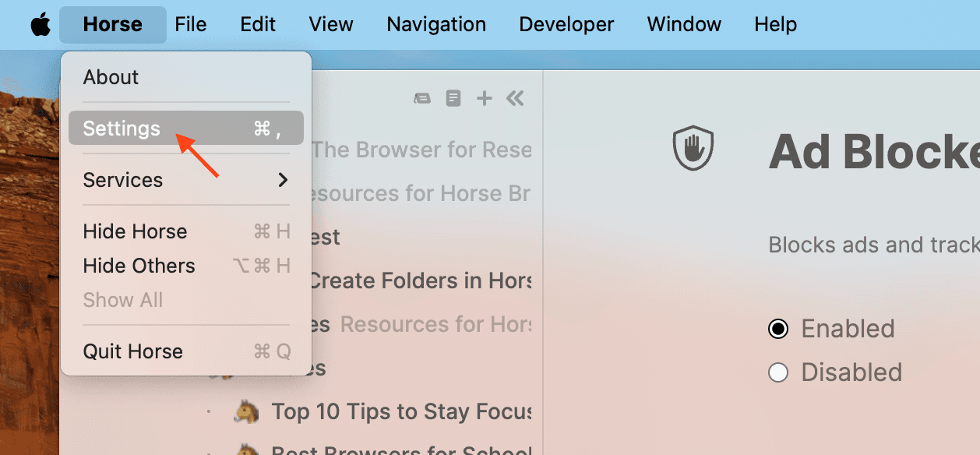980x455 pixels.
Task: Open the Developer menu
Action: (x=566, y=24)
